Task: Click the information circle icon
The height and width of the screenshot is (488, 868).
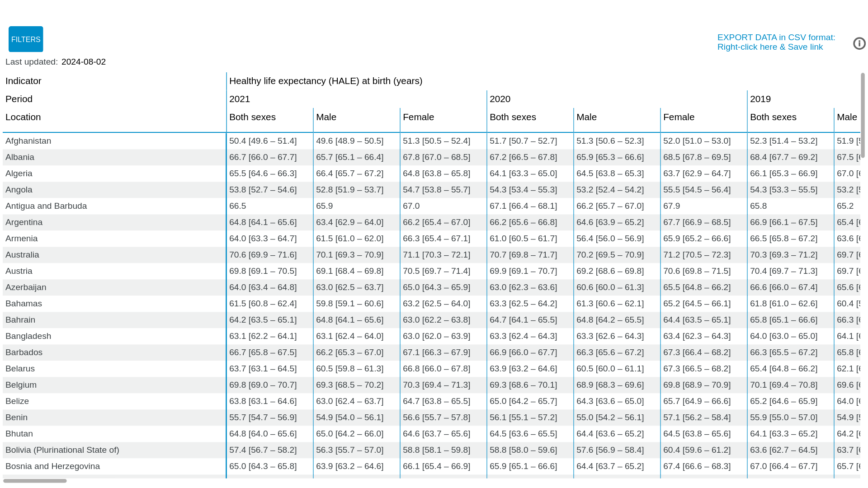Action: point(859,43)
